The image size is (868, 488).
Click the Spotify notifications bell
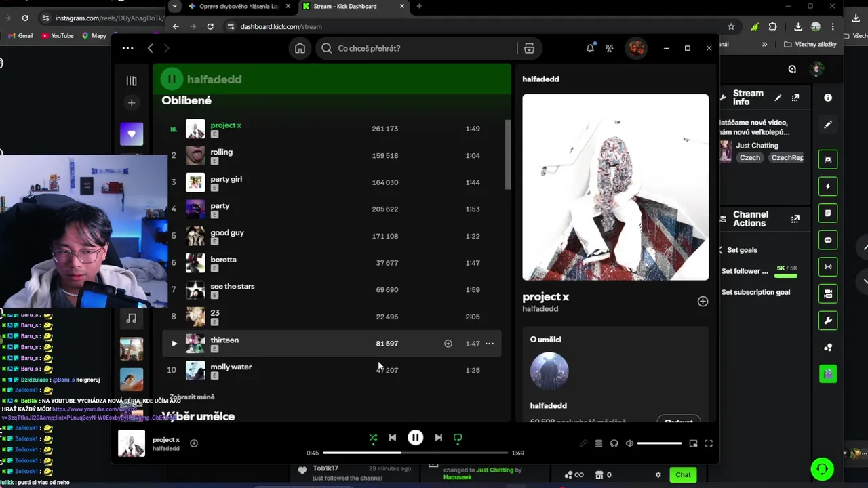pos(590,48)
